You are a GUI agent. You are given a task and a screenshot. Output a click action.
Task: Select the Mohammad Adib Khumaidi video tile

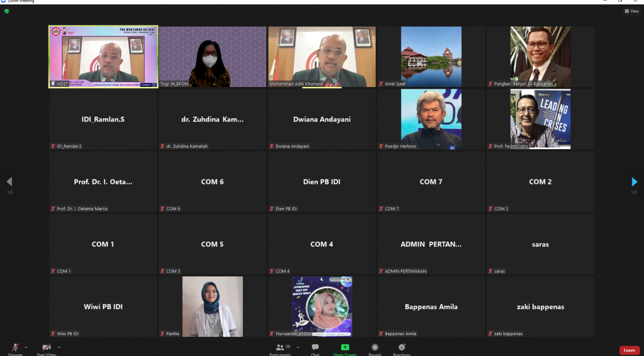tap(322, 57)
